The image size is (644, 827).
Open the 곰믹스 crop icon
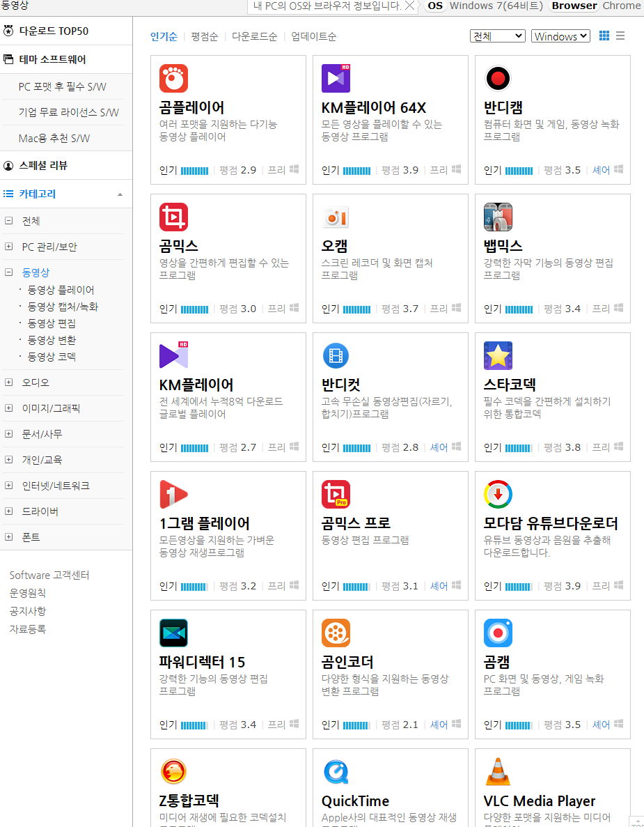[173, 217]
